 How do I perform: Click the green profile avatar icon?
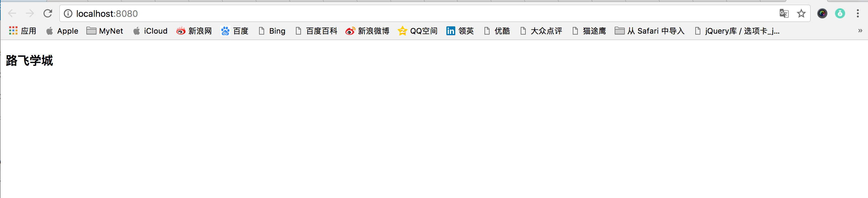tap(840, 13)
